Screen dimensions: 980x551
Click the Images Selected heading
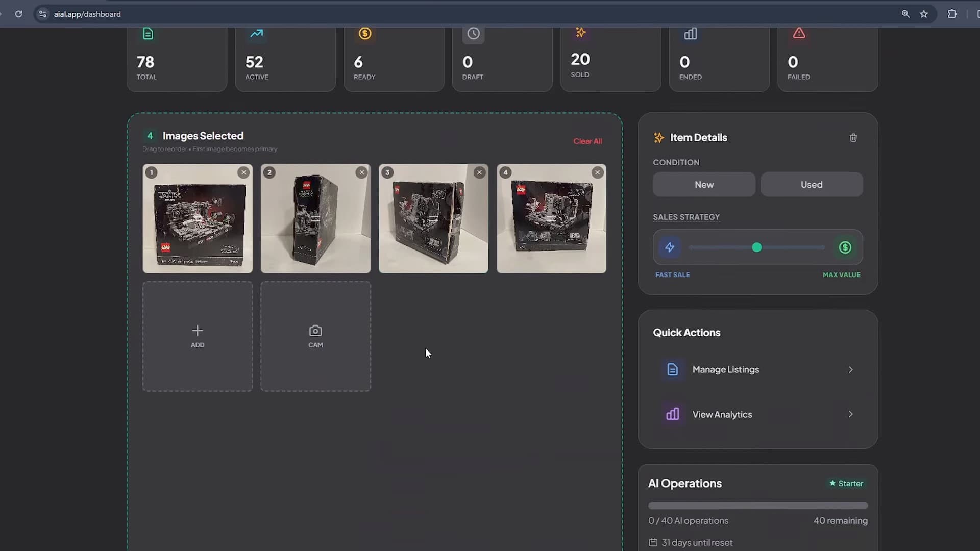point(203,136)
